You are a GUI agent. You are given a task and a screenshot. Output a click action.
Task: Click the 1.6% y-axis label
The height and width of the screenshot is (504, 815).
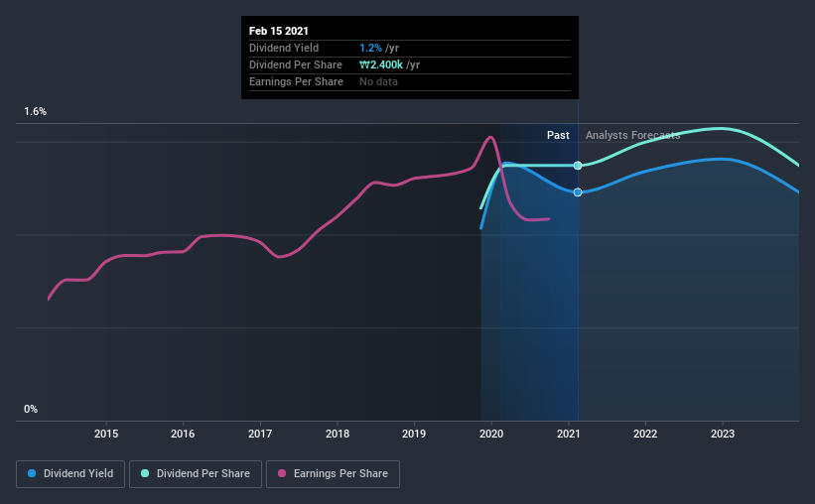(35, 112)
